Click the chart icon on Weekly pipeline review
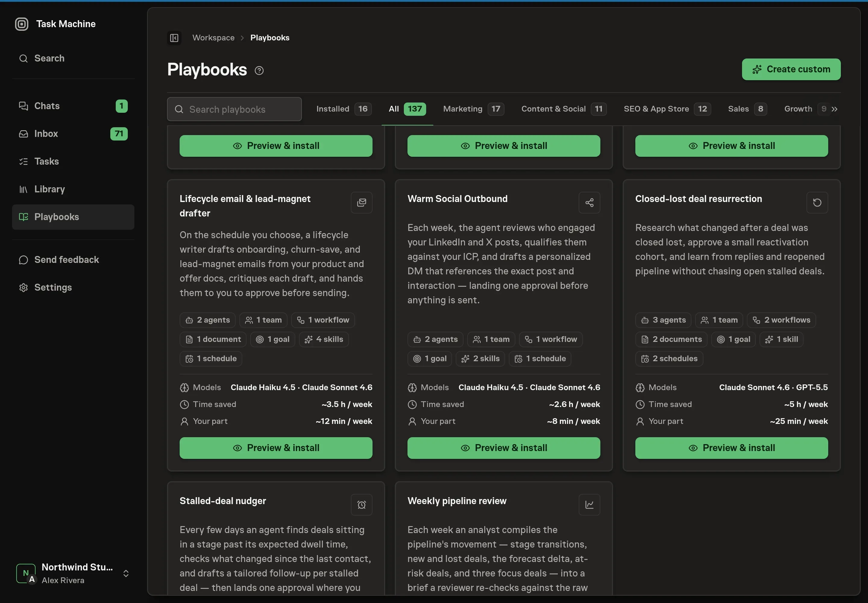Image resolution: width=868 pixels, height=603 pixels. [x=589, y=505]
